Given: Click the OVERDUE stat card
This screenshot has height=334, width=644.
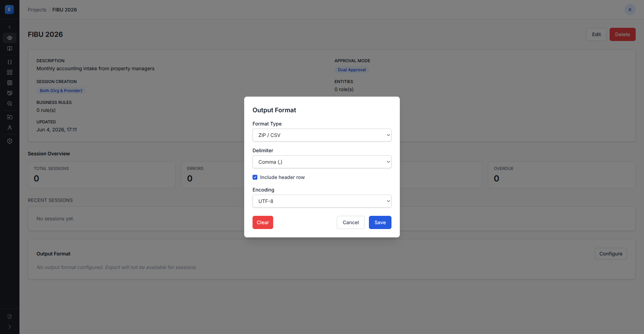Looking at the screenshot, I should [x=562, y=175].
